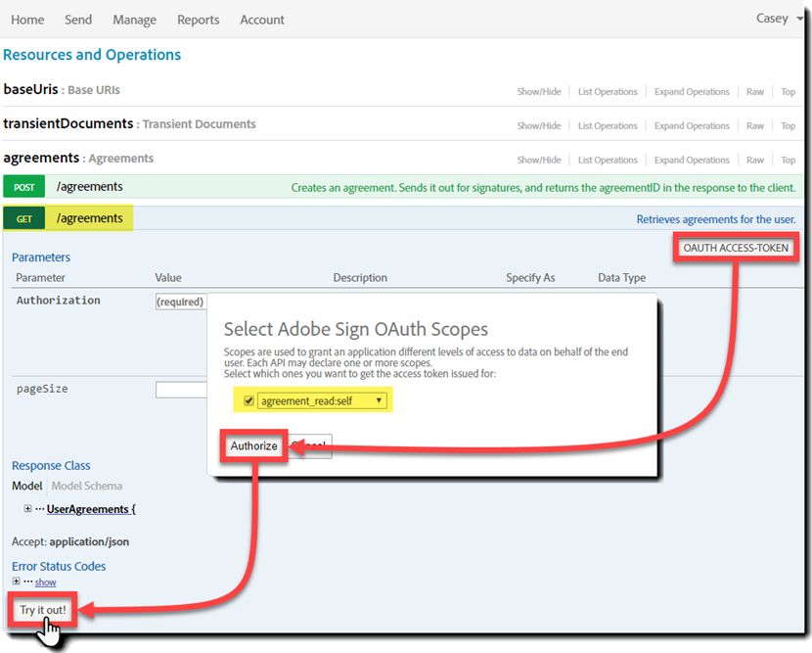812x653 pixels.
Task: Click Top link for transientDocuments
Action: pyautogui.click(x=788, y=126)
